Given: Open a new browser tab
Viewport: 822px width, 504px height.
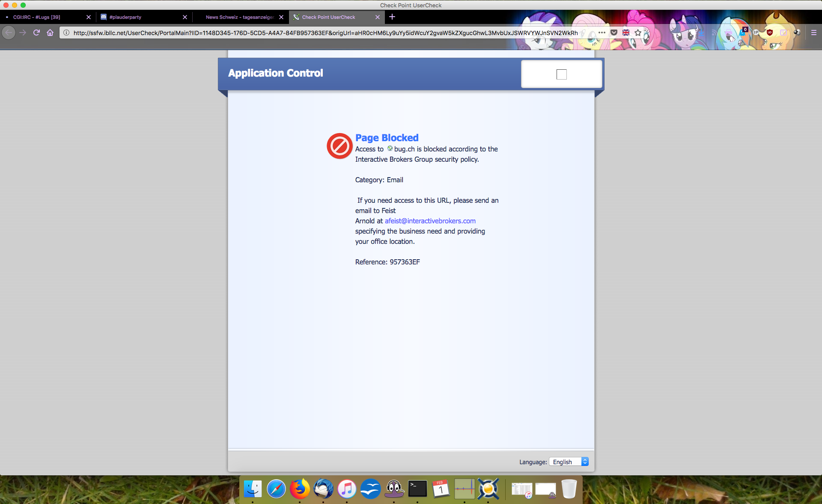Looking at the screenshot, I should point(392,17).
